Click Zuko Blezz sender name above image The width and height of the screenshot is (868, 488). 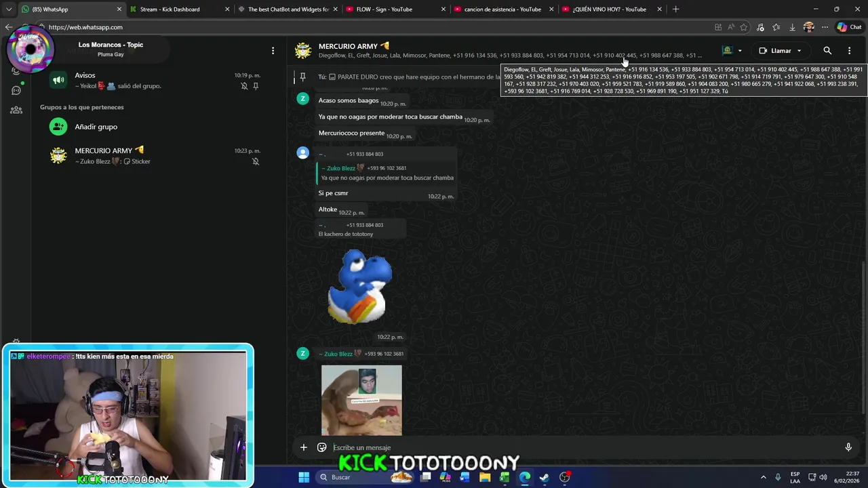pos(338,354)
